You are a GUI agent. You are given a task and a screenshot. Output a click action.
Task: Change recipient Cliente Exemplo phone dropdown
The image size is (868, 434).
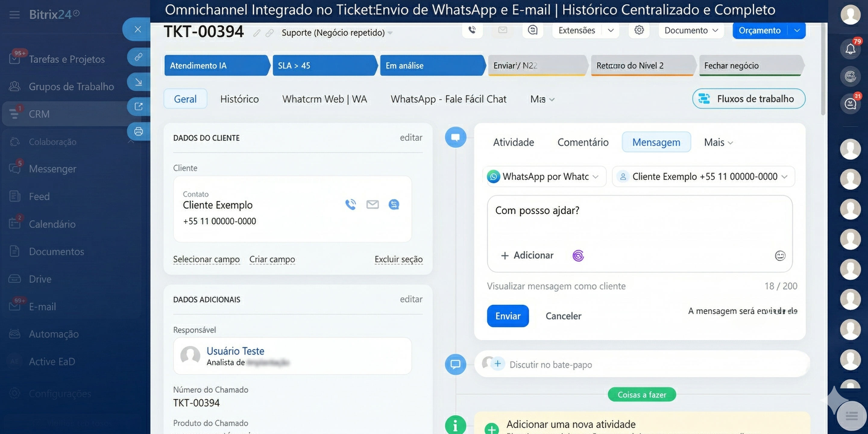(703, 177)
